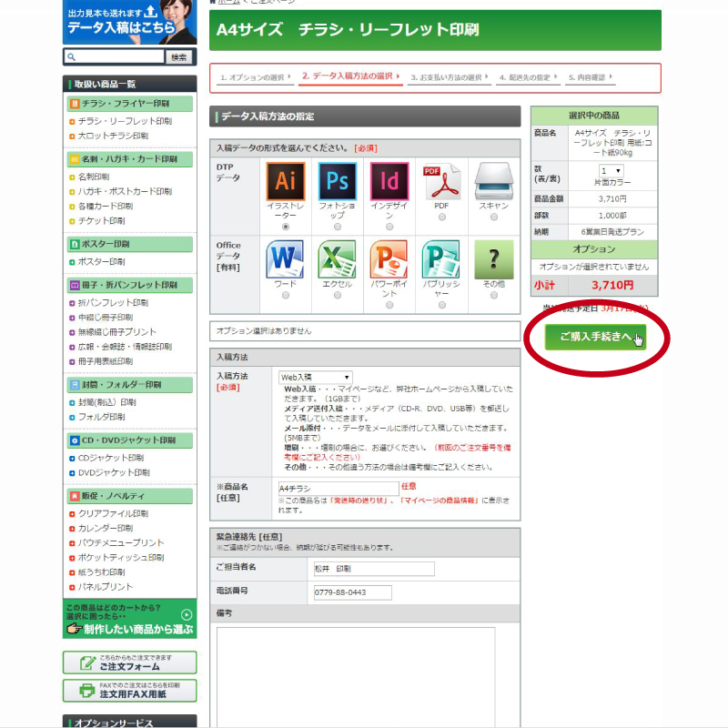Open the 無線綴じ冊子プリント link
The height and width of the screenshot is (728, 728).
117,332
